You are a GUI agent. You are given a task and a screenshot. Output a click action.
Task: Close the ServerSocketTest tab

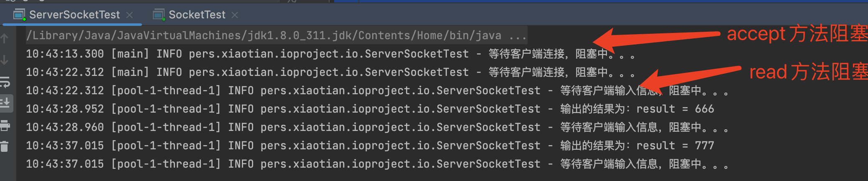pos(129,15)
